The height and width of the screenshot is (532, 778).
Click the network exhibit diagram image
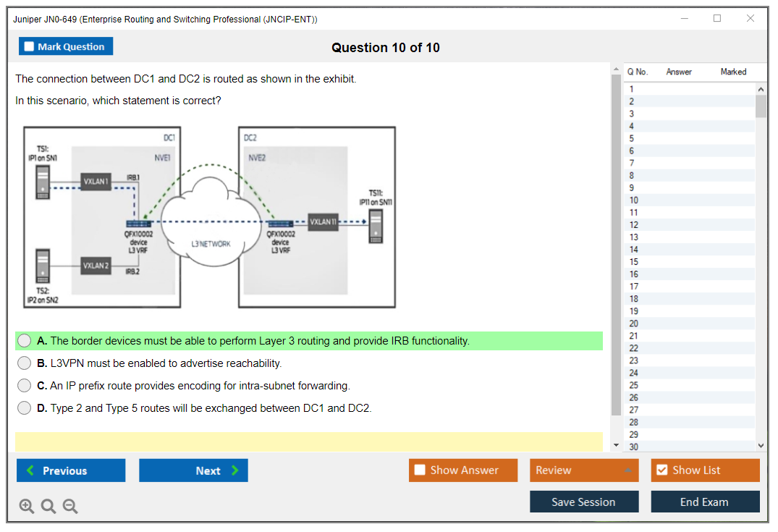click(209, 218)
